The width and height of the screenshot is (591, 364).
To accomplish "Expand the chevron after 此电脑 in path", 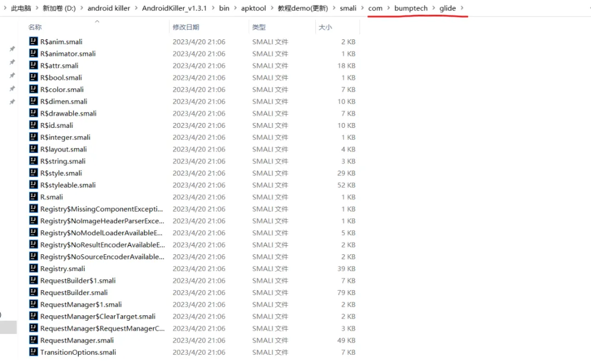I will coord(37,8).
